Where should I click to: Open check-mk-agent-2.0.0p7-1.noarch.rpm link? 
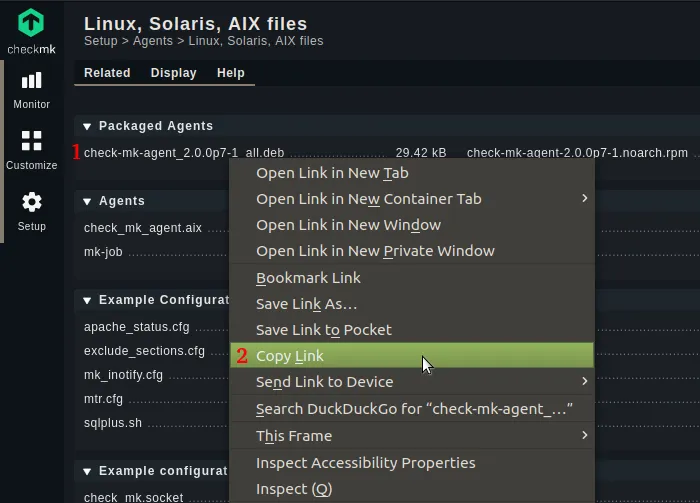pos(577,153)
